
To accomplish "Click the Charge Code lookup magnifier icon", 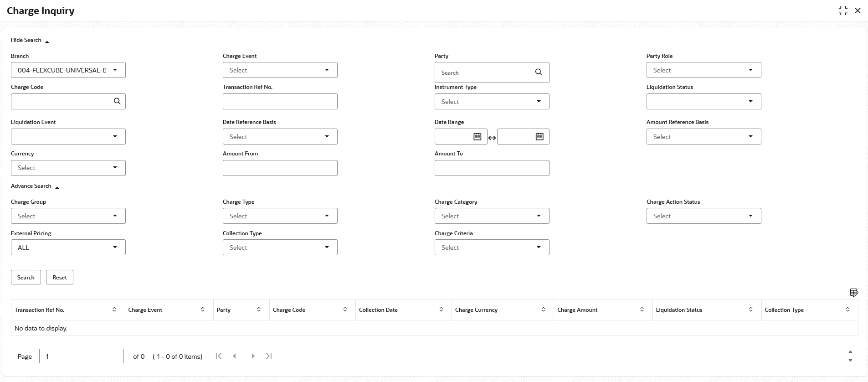I will pyautogui.click(x=117, y=101).
